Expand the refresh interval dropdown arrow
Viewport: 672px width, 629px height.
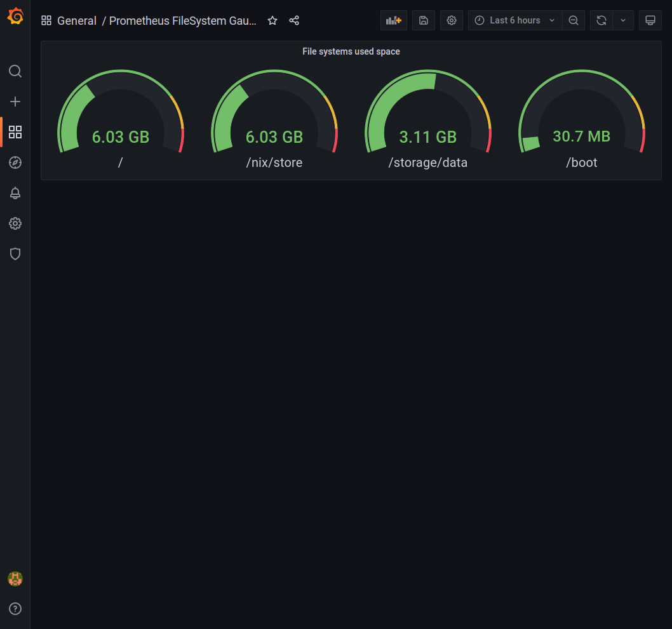click(x=623, y=20)
